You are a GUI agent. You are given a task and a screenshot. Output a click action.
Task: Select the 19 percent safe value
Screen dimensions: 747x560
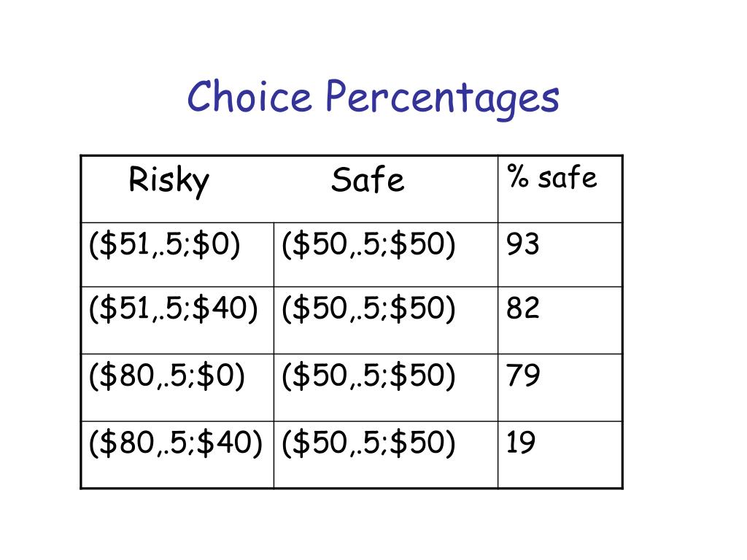click(x=521, y=443)
